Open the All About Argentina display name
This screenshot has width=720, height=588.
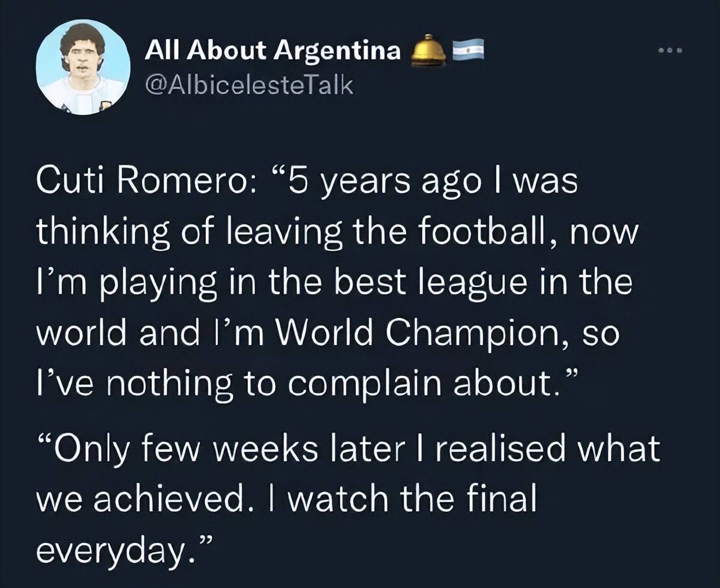click(273, 52)
